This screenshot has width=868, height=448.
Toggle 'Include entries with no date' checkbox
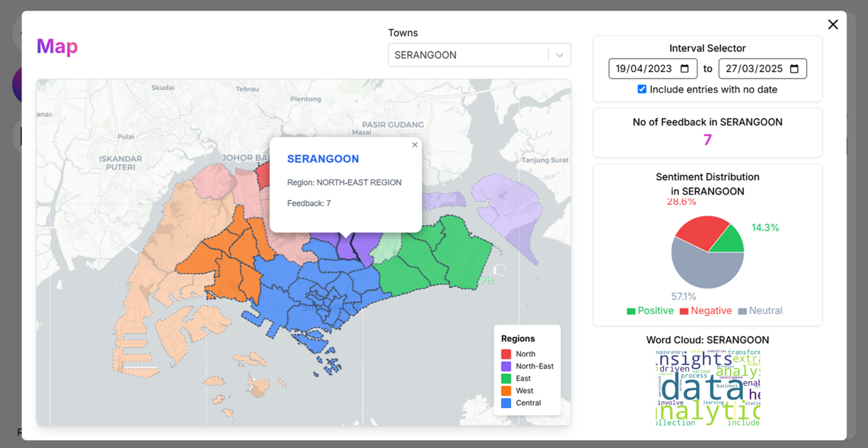(642, 89)
